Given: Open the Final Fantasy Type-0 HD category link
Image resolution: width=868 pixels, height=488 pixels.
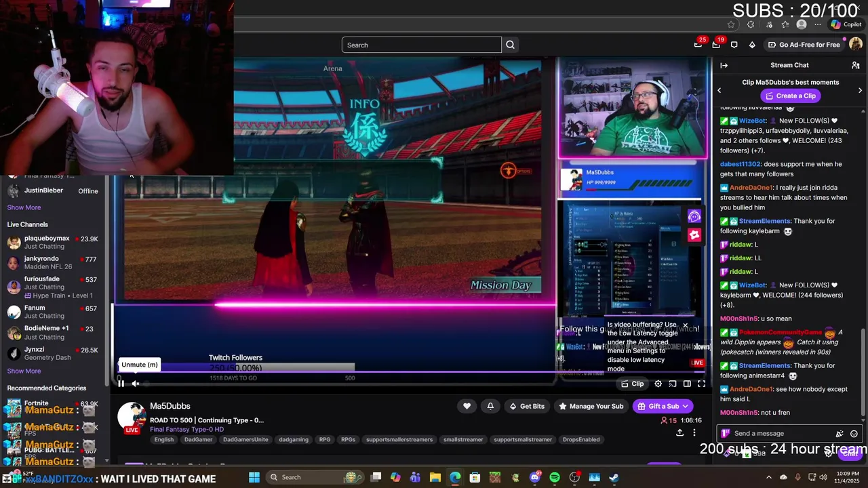Looking at the screenshot, I should pos(187,429).
